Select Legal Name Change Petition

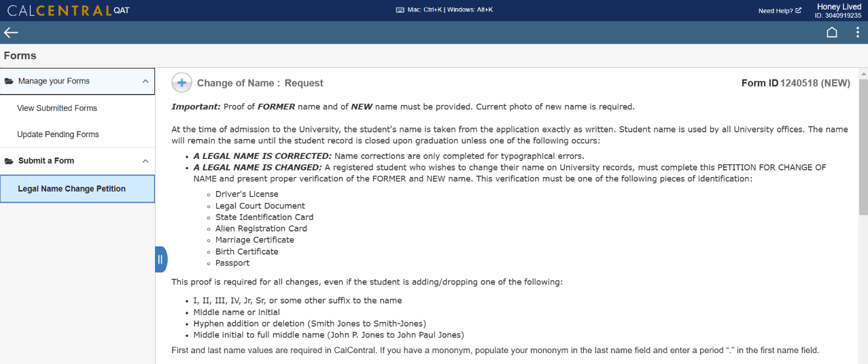(x=71, y=189)
